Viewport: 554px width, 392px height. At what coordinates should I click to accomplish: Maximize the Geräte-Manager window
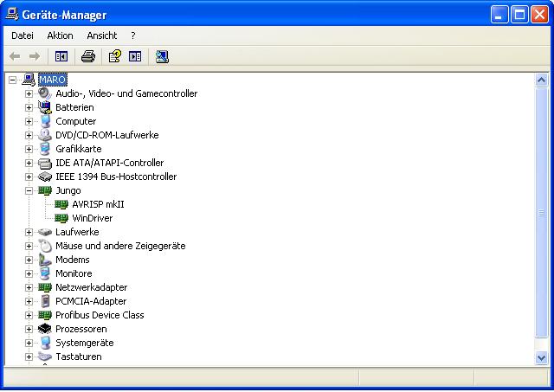[x=519, y=15]
